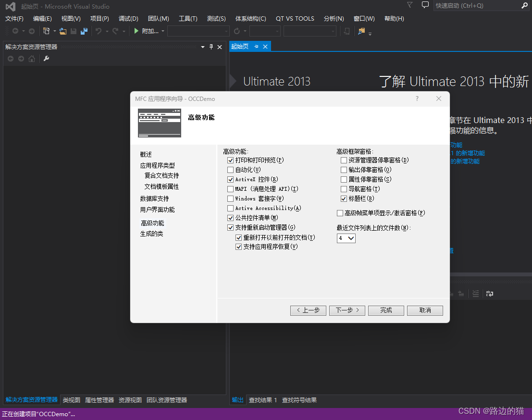This screenshot has width=532, height=420.
Task: Click the wizard help question mark
Action: tap(417, 99)
